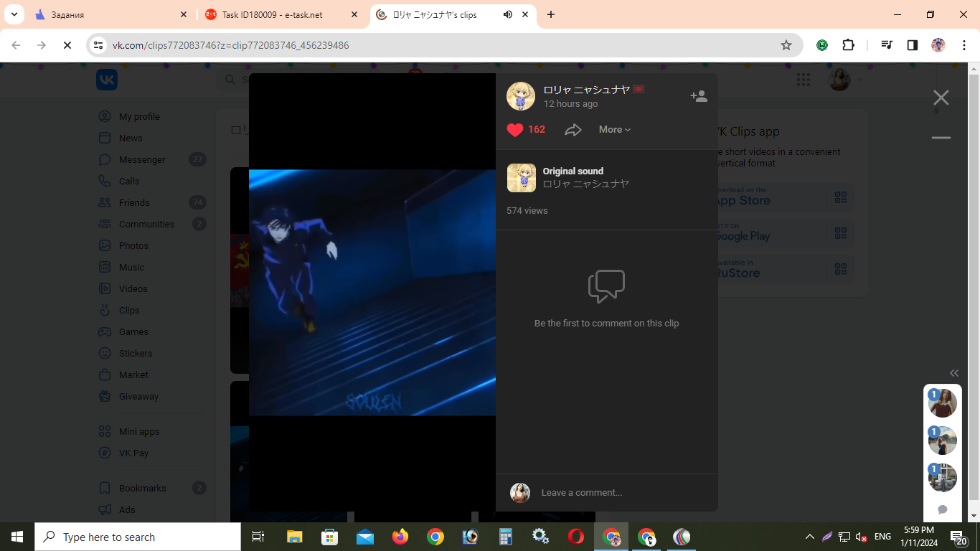
Task: Click Original sound link
Action: pyautogui.click(x=573, y=171)
